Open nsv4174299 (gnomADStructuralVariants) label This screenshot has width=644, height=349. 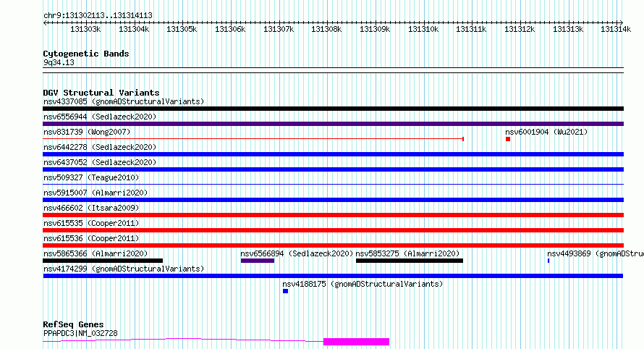(x=124, y=269)
